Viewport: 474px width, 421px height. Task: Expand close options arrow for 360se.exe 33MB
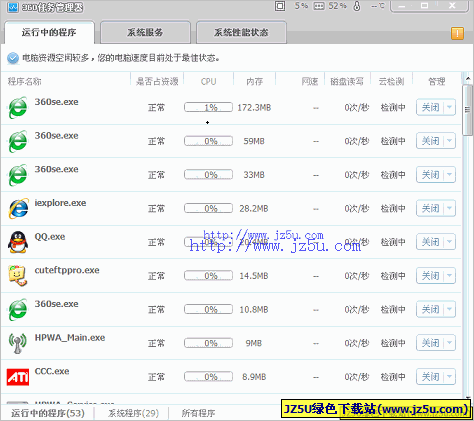[x=450, y=175]
